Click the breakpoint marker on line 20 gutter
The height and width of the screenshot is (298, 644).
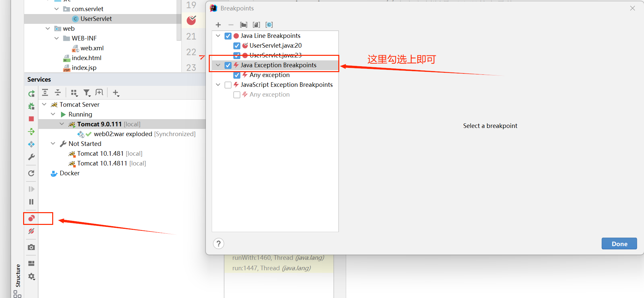pos(192,20)
